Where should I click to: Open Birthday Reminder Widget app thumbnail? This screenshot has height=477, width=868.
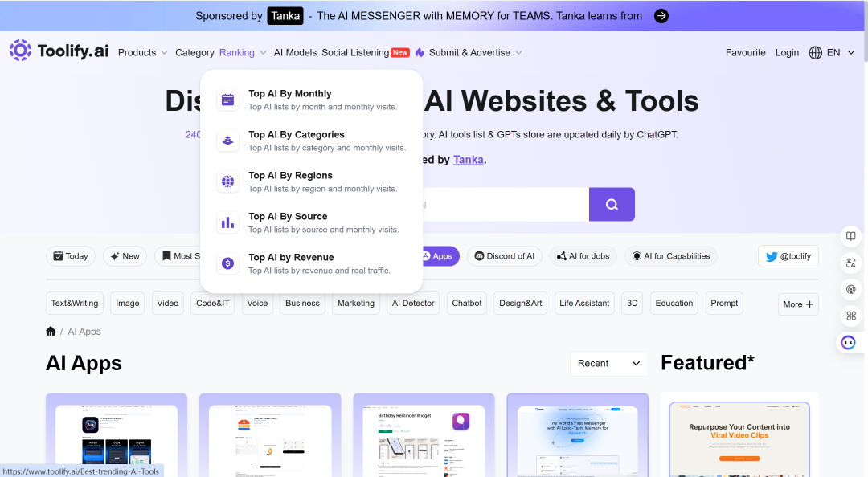[424, 435]
